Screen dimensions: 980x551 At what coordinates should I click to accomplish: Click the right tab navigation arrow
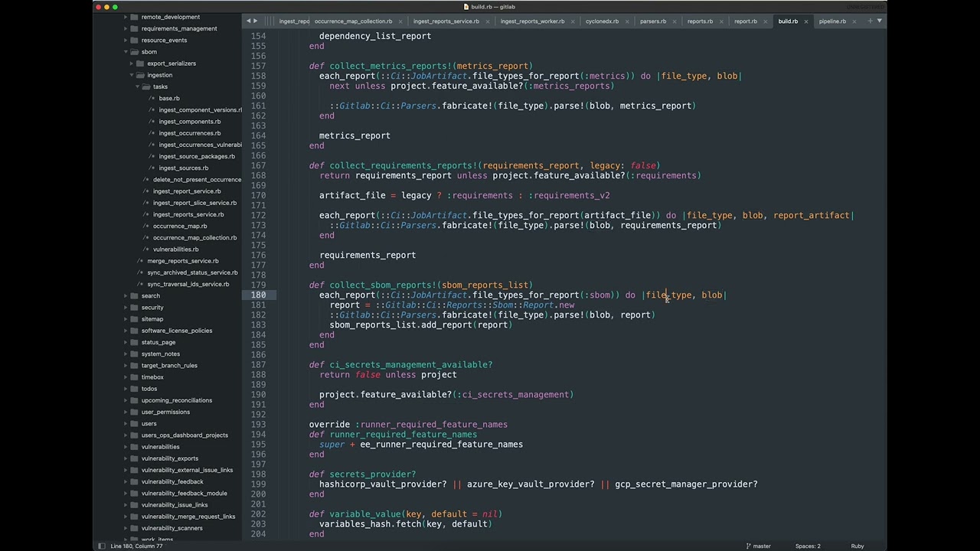point(256,21)
